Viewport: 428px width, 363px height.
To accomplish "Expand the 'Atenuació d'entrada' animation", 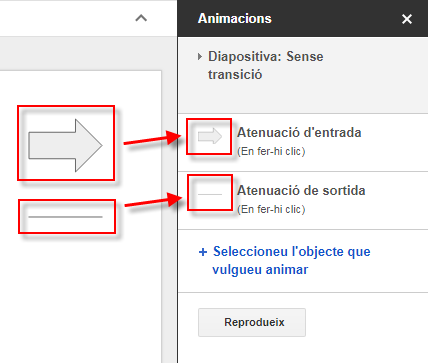I will pyautogui.click(x=303, y=142).
